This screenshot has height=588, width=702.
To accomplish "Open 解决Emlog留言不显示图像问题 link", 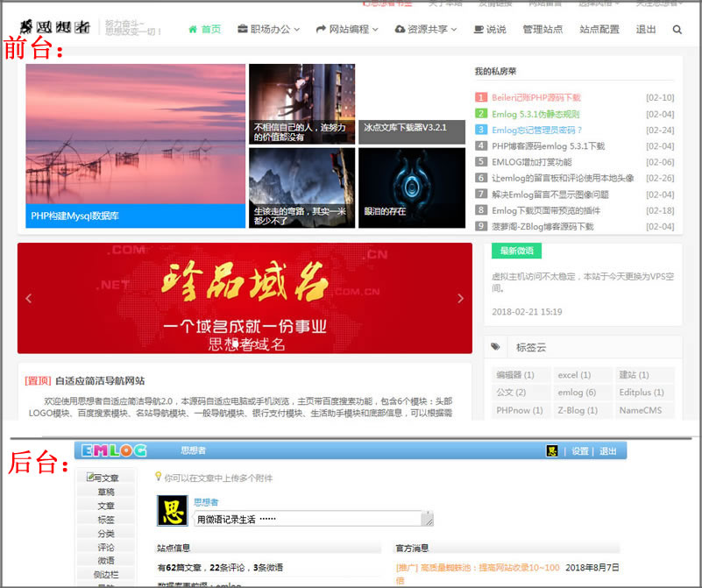I will tap(550, 195).
